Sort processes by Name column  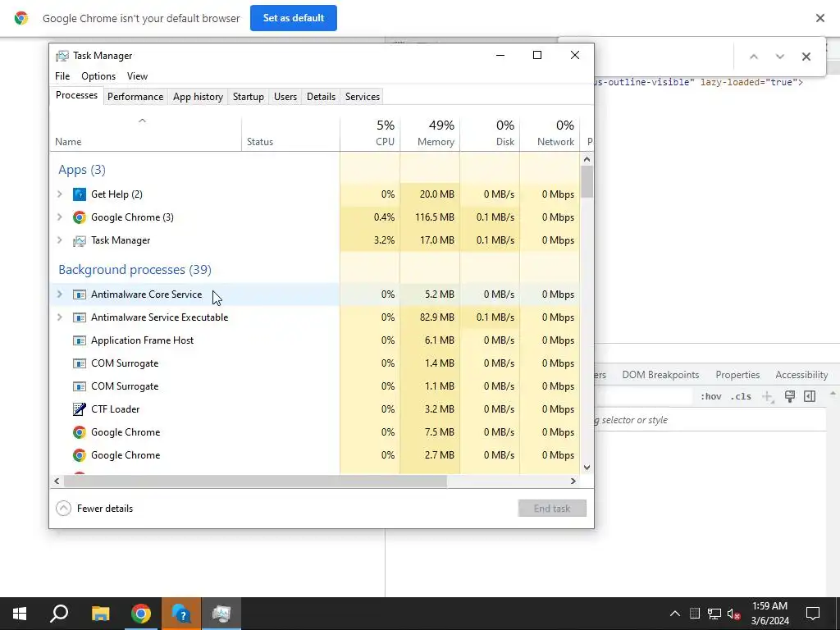[146, 134]
